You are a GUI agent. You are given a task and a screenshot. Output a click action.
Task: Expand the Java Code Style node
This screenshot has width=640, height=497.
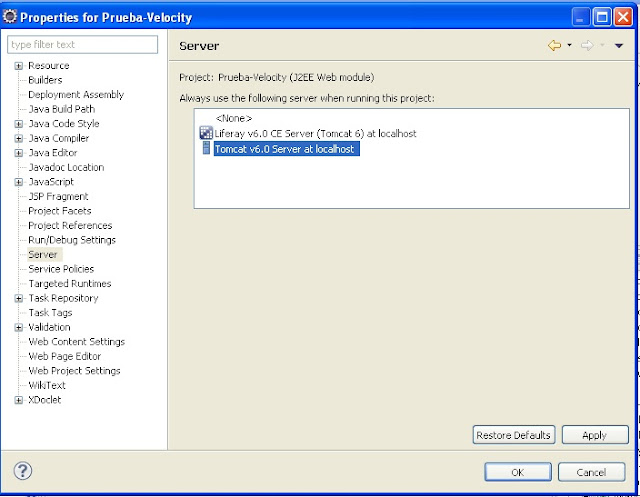(18, 124)
